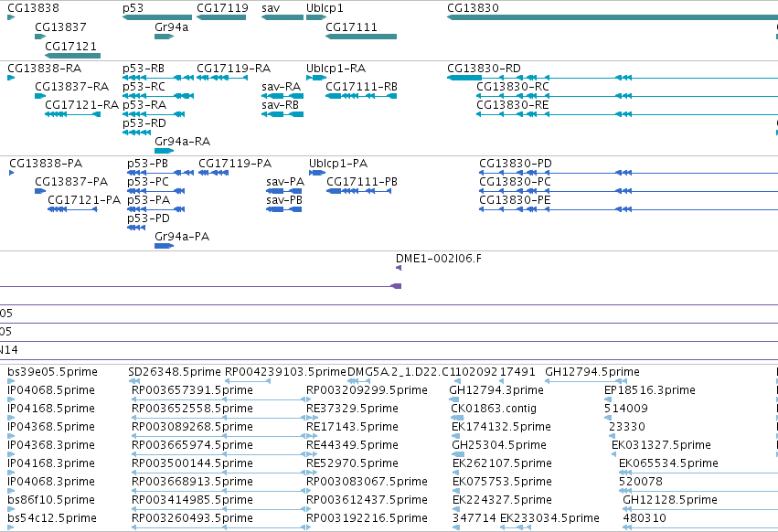
Task: Click the long CG13830 gene bar
Action: [613, 17]
